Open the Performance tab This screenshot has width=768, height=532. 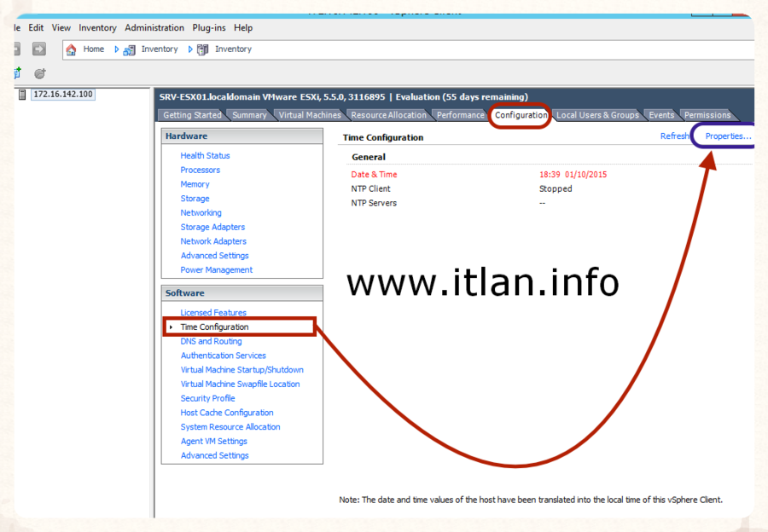[460, 115]
